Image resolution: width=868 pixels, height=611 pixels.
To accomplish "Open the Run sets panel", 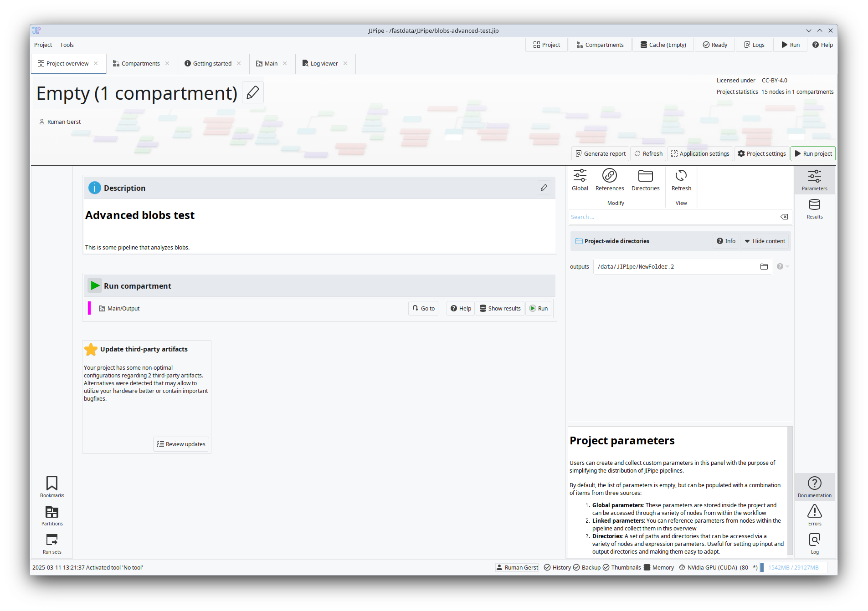I will click(52, 544).
